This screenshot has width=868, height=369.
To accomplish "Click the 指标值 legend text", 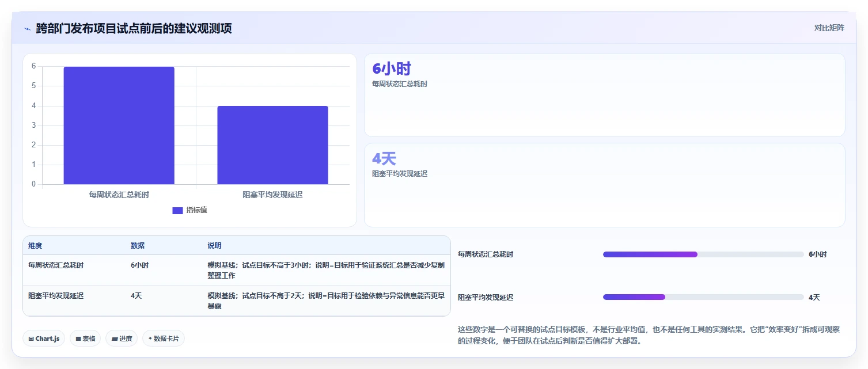I will pyautogui.click(x=196, y=210).
